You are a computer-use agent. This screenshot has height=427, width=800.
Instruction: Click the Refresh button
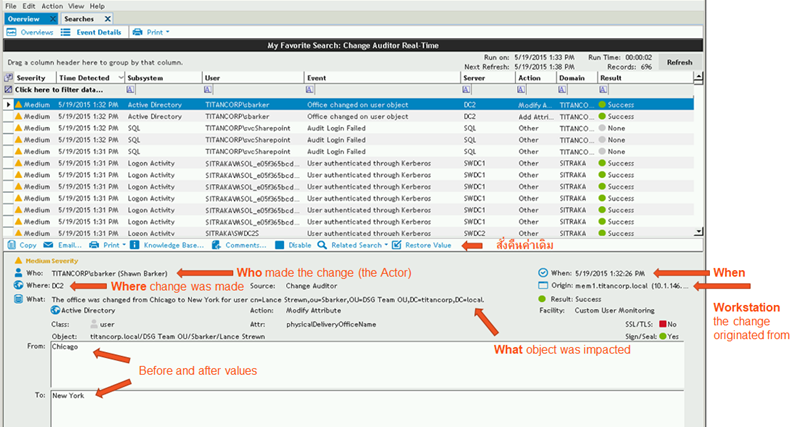[x=680, y=62]
